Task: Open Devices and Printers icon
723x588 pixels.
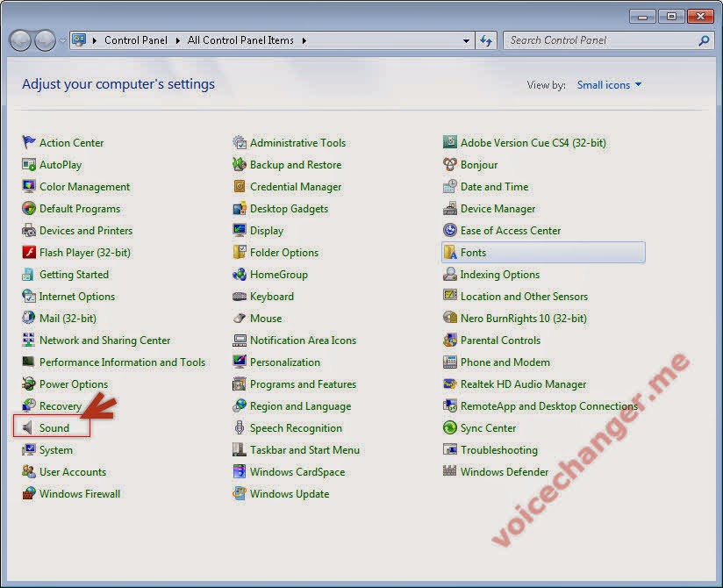Action: point(29,230)
